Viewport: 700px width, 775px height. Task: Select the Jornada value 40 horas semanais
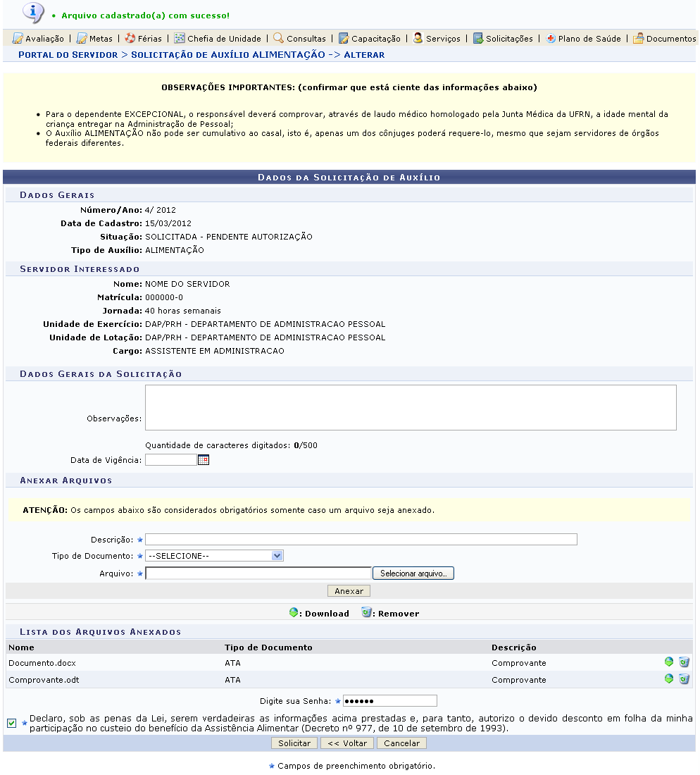[x=183, y=311]
